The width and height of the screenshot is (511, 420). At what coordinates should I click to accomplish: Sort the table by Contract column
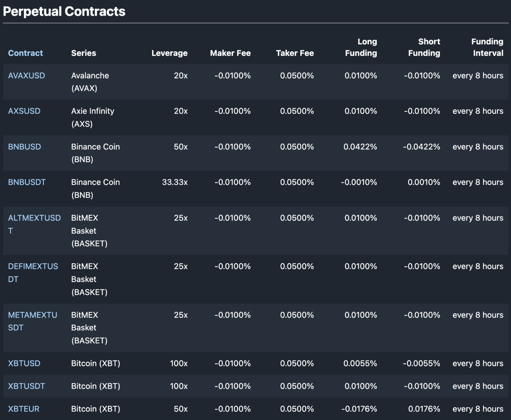(x=25, y=53)
